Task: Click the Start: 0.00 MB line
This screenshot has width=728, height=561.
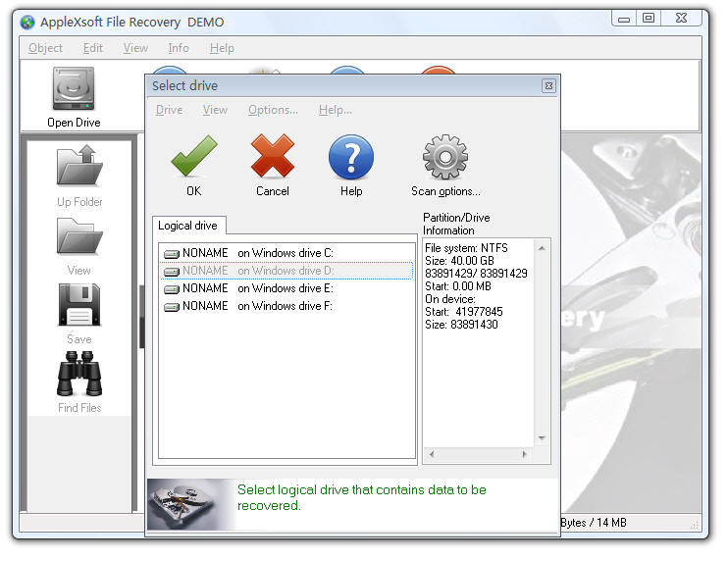Action: [x=458, y=286]
